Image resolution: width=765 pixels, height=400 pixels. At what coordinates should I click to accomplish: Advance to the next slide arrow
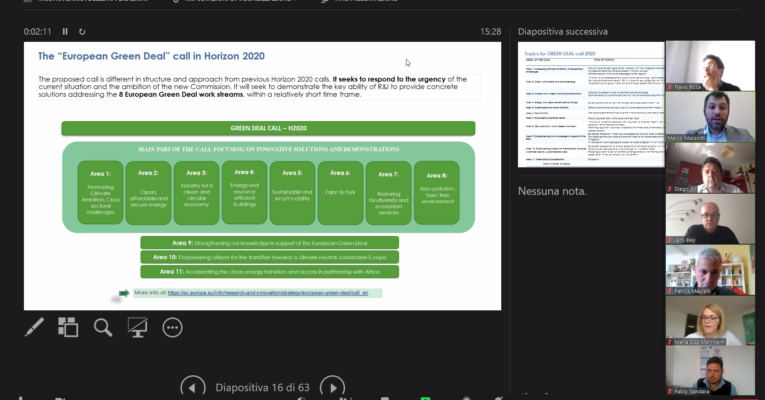coord(332,387)
